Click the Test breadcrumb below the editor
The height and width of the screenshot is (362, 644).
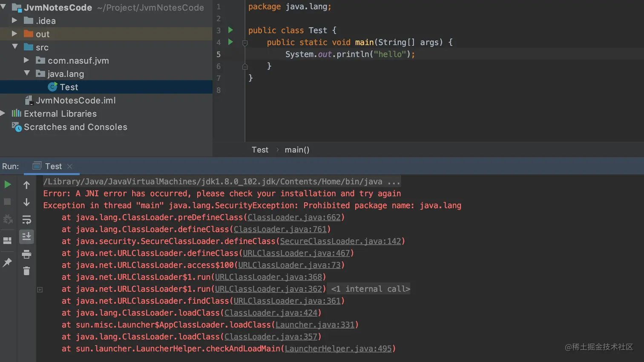pyautogui.click(x=260, y=150)
